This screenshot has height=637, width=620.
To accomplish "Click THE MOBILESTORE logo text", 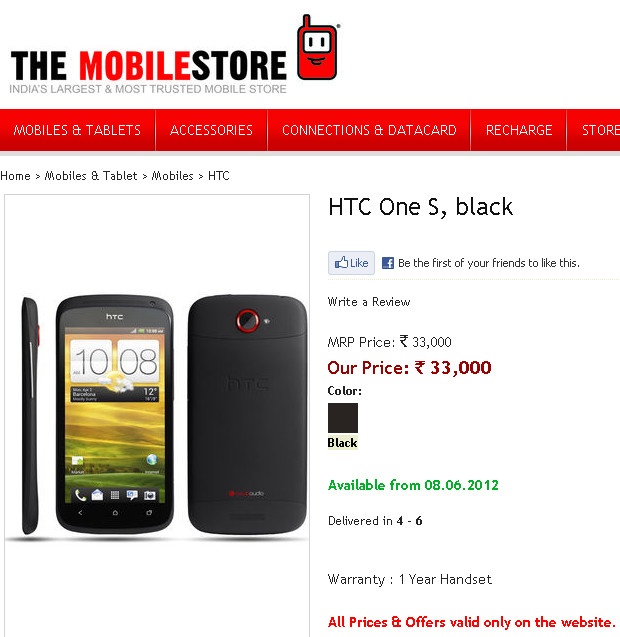I will coord(149,65).
